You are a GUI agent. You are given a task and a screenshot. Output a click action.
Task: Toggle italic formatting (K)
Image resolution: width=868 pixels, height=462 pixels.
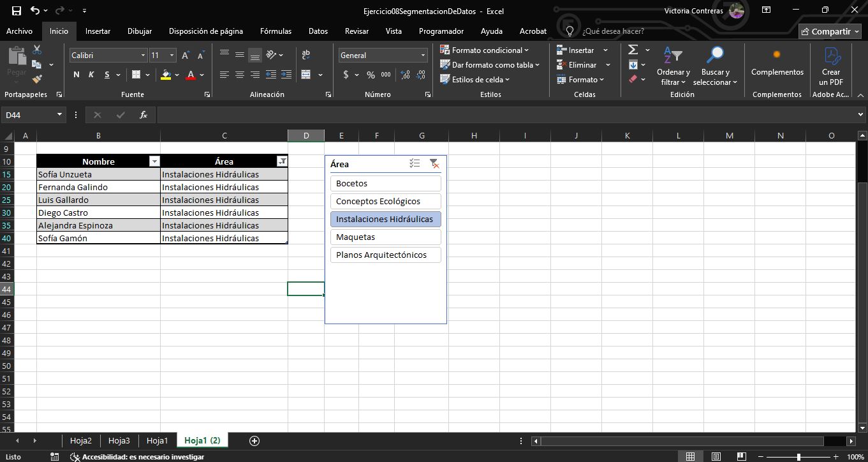(91, 75)
